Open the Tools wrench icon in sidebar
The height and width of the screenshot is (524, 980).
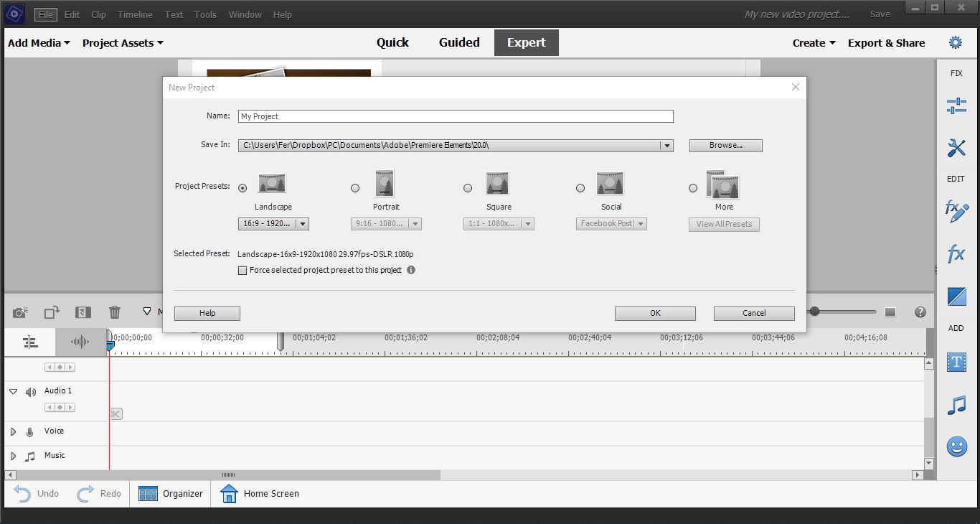tap(956, 148)
